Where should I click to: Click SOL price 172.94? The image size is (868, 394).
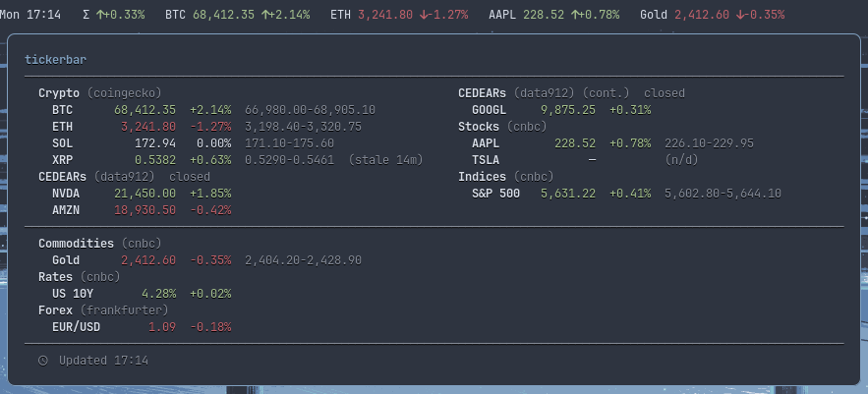click(155, 143)
